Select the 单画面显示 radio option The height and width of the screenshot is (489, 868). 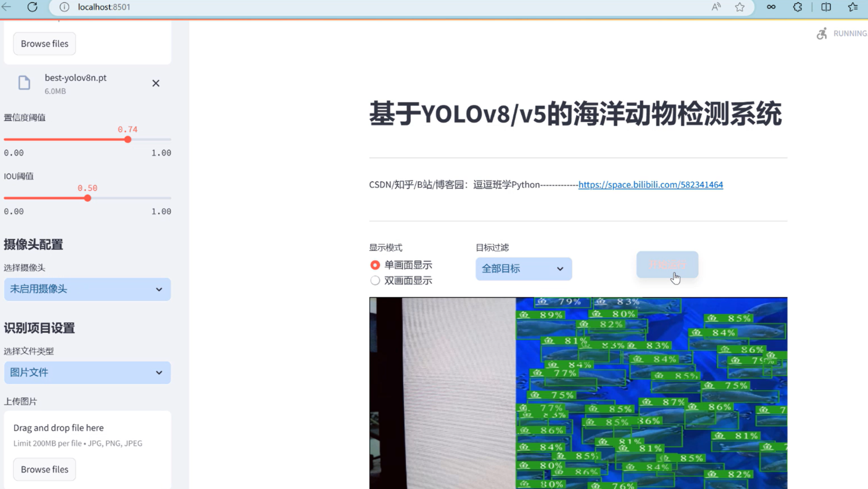click(375, 265)
